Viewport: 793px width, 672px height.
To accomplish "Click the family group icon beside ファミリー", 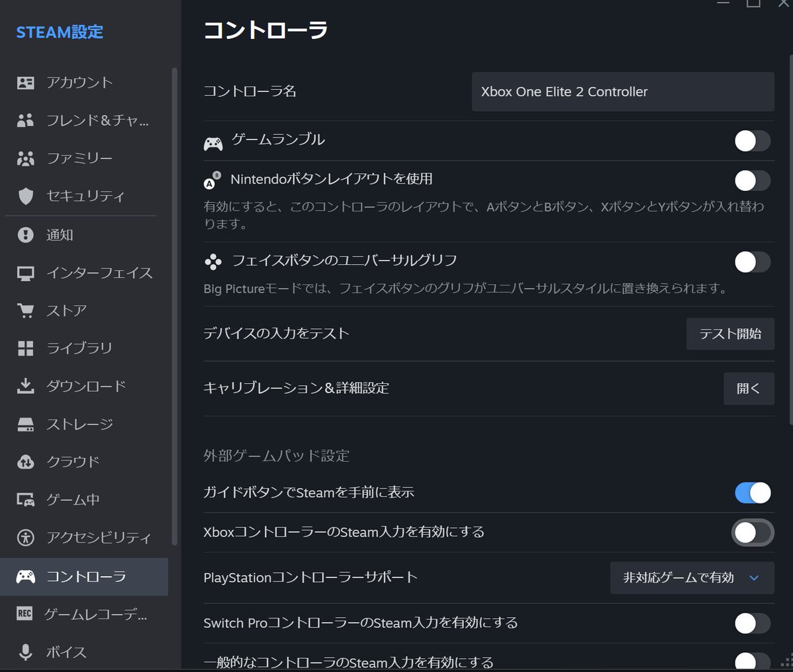I will coord(26,159).
